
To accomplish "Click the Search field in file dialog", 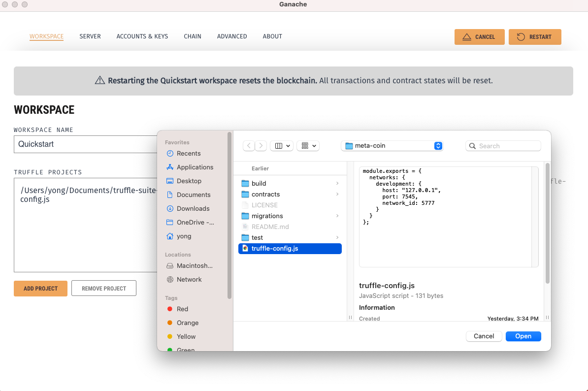I will (x=503, y=146).
